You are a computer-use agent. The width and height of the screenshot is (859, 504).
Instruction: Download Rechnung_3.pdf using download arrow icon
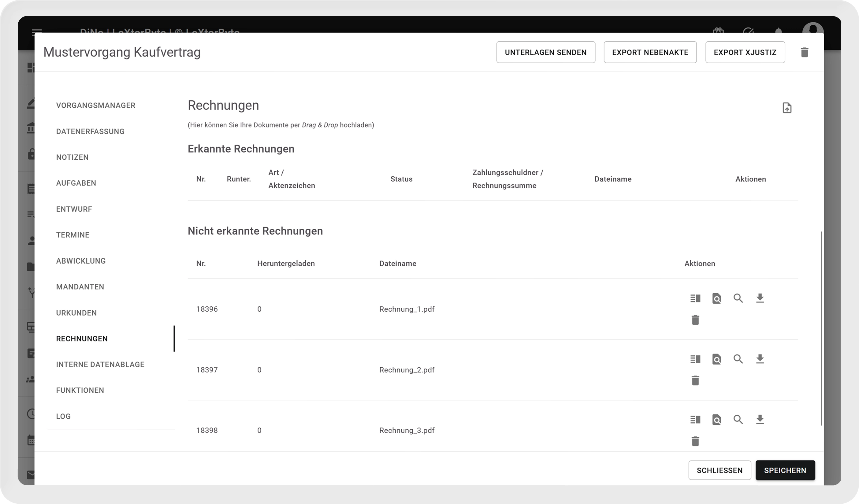click(x=760, y=420)
